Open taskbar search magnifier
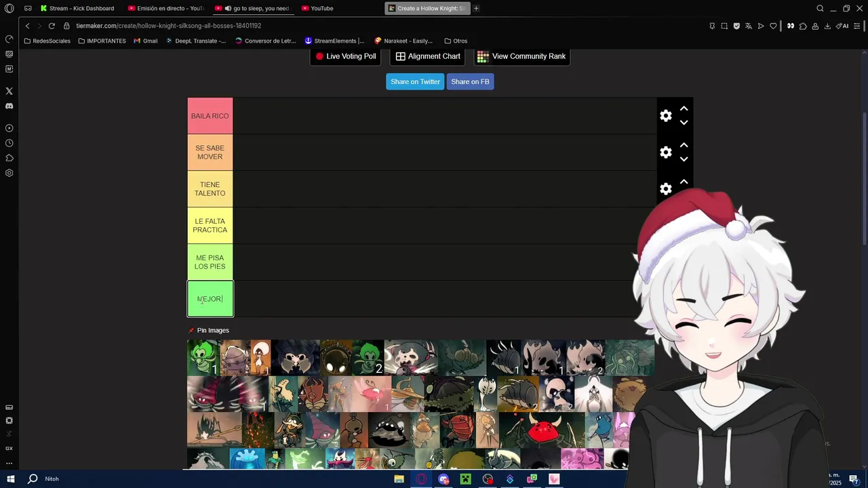This screenshot has width=868, height=488. point(32,479)
